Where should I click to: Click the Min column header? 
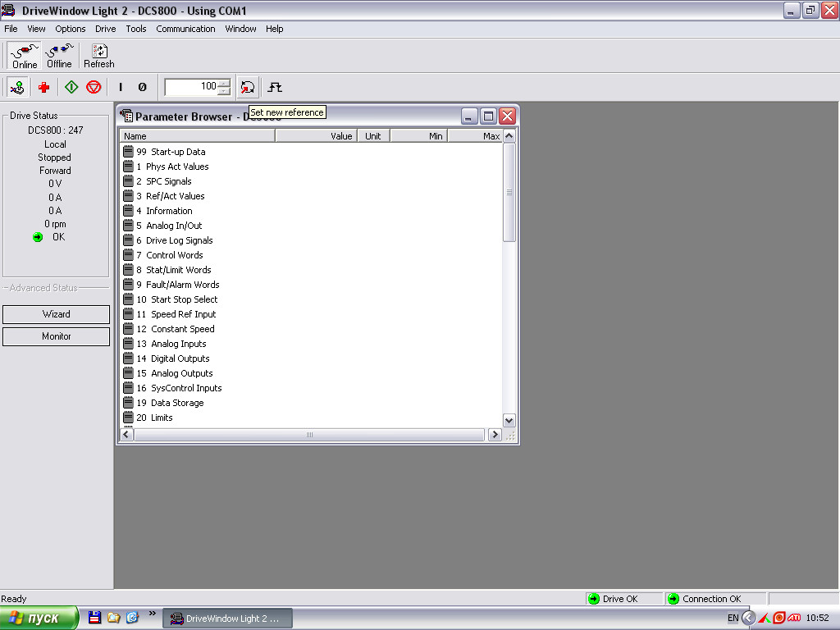coord(418,136)
